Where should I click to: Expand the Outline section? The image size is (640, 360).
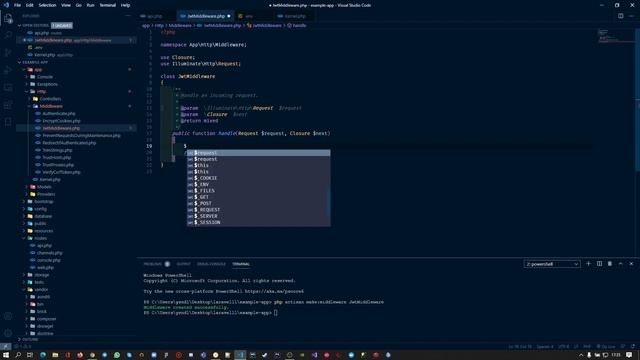[x=31, y=339]
